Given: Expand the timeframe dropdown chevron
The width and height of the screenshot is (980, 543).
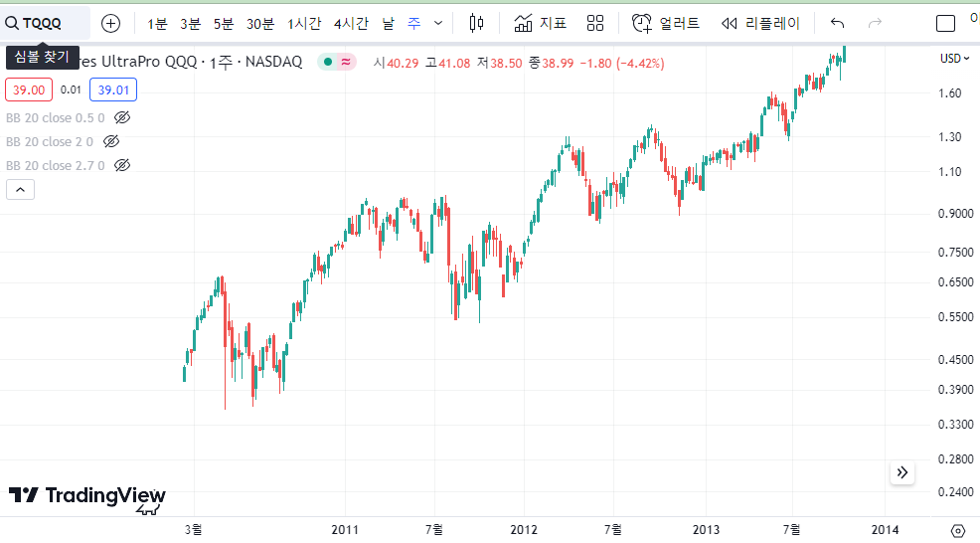Looking at the screenshot, I should 438,23.
